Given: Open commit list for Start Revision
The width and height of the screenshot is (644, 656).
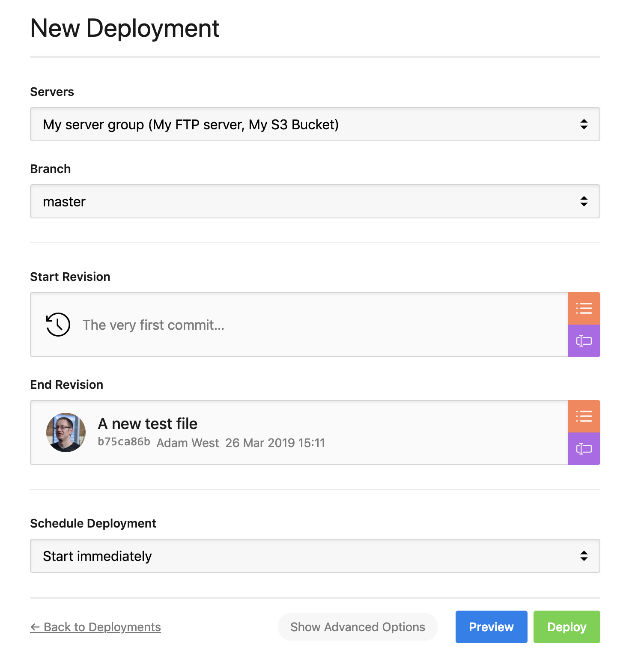Looking at the screenshot, I should click(584, 308).
